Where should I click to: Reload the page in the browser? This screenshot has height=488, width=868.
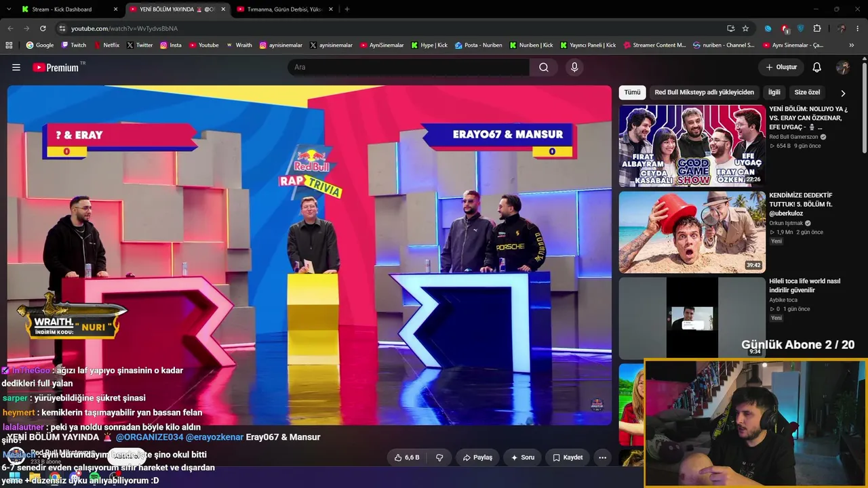pos(43,28)
